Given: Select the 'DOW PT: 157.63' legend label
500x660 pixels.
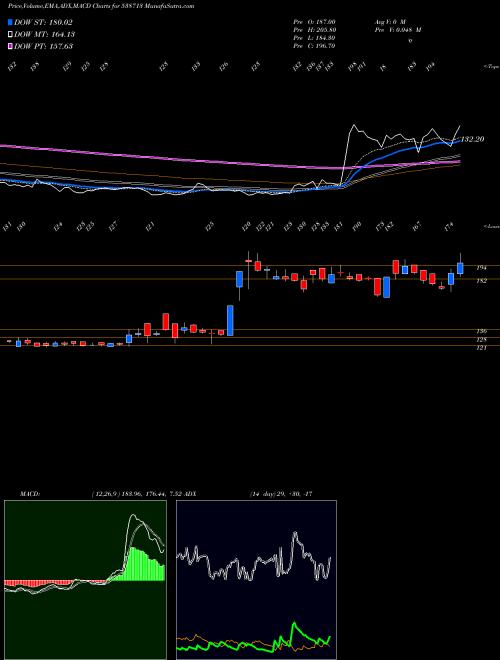Looking at the screenshot, I should pyautogui.click(x=44, y=46).
